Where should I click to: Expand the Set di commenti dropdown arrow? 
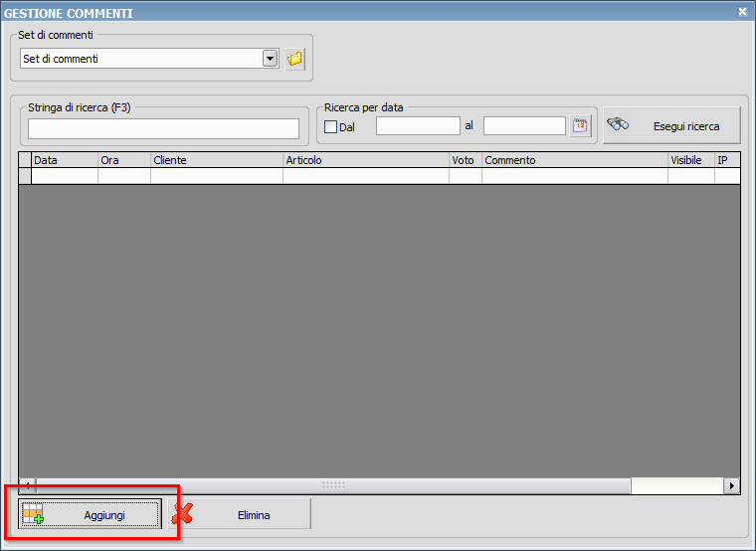(270, 59)
